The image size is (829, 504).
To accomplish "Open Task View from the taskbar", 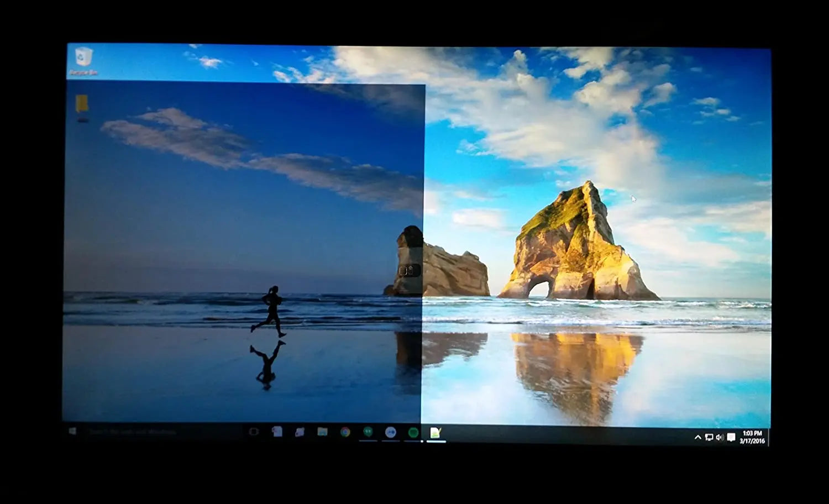I will coord(254,432).
